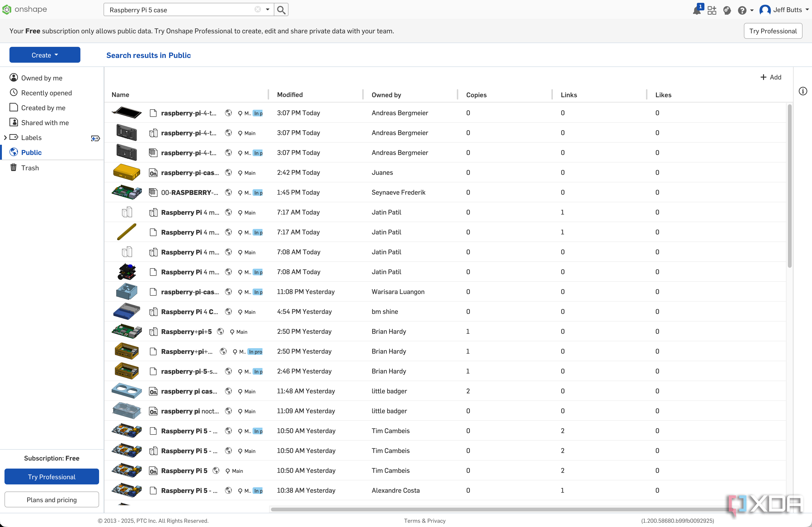Viewport: 812px width, 527px height.
Task: Clear the search field text
Action: [x=258, y=9]
